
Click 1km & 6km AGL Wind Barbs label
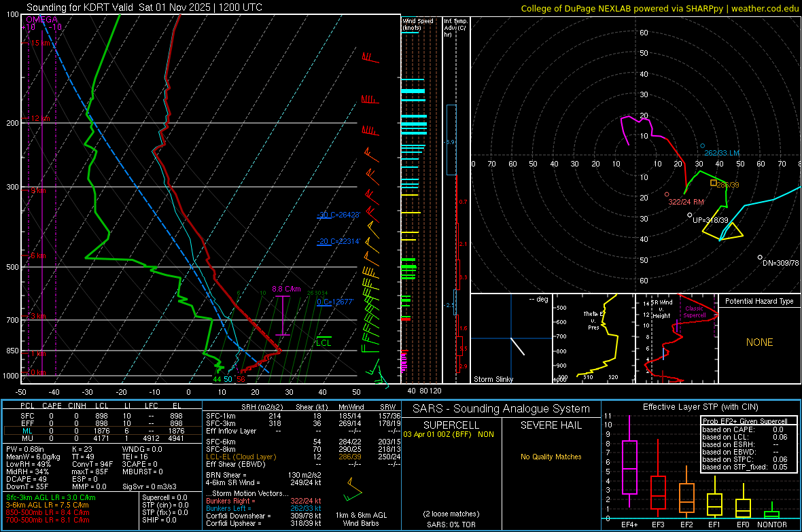click(361, 519)
